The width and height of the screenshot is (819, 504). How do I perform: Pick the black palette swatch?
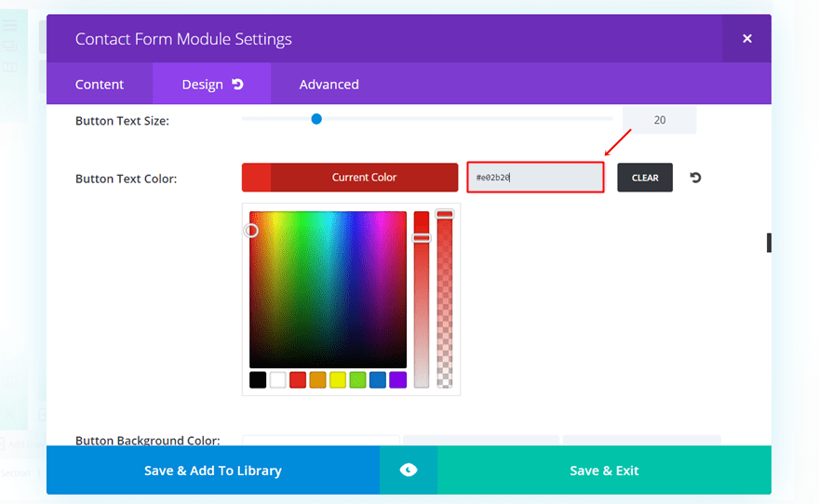tap(258, 379)
